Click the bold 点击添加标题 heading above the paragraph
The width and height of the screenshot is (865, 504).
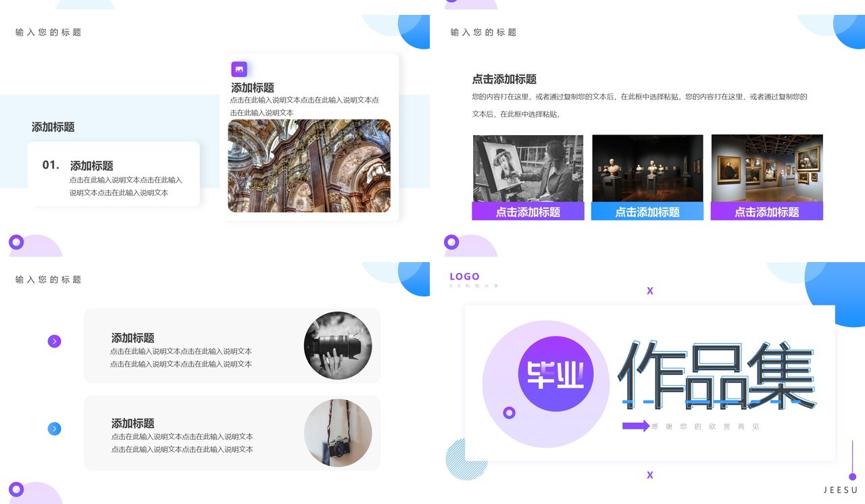tap(504, 79)
